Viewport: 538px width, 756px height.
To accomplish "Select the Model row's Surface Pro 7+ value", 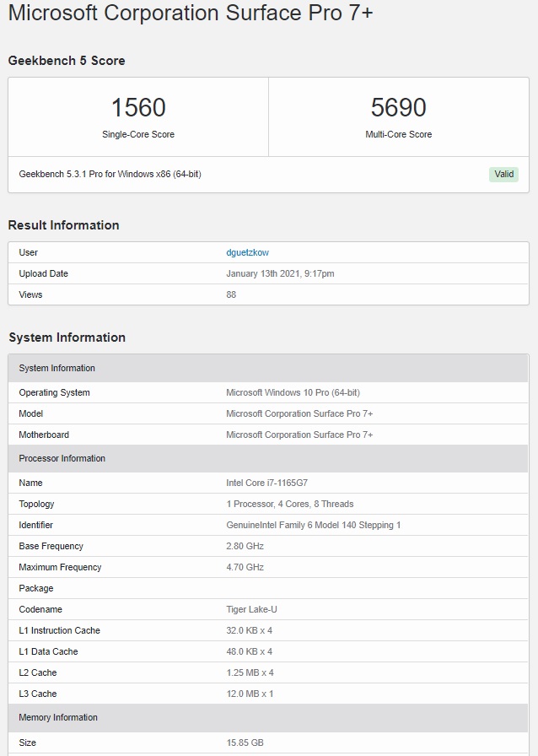I will [x=299, y=413].
